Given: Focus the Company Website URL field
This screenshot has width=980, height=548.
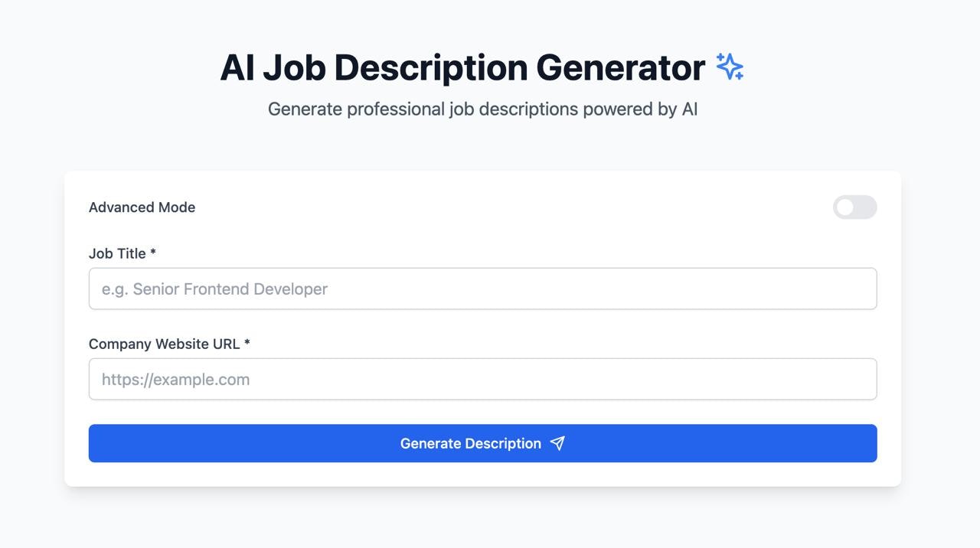Looking at the screenshot, I should coord(482,379).
